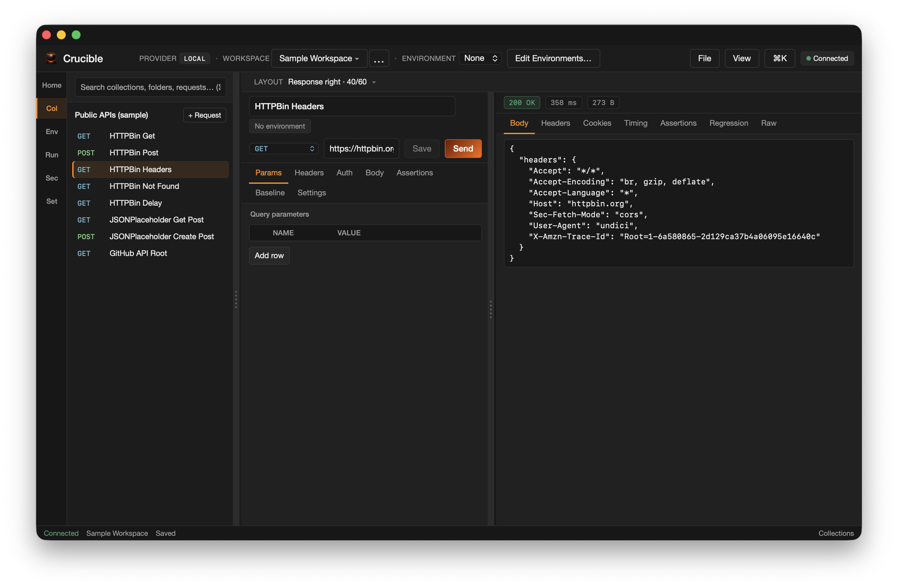Click the 358 ms timing badge
Screen dimensions: 898x588
[x=563, y=103]
